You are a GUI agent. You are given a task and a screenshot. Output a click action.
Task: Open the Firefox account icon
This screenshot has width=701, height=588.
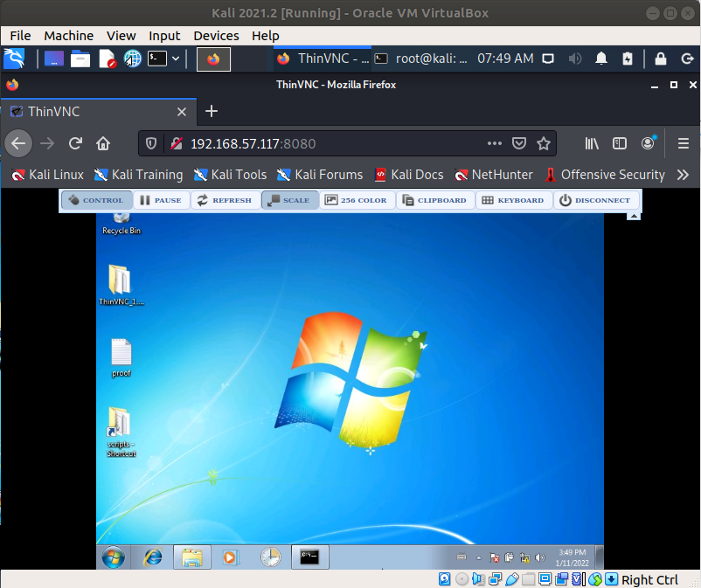[648, 143]
